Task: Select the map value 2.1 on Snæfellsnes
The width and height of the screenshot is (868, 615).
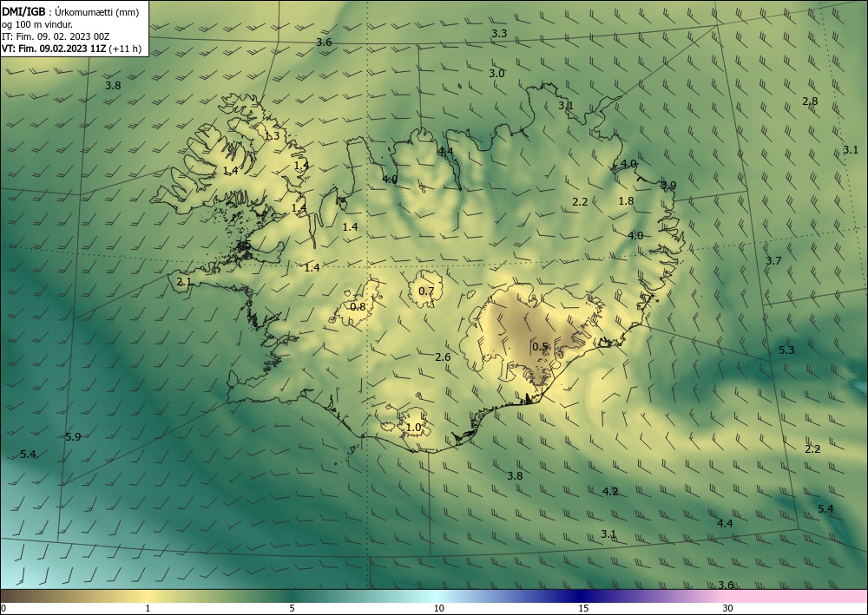Action: click(184, 282)
